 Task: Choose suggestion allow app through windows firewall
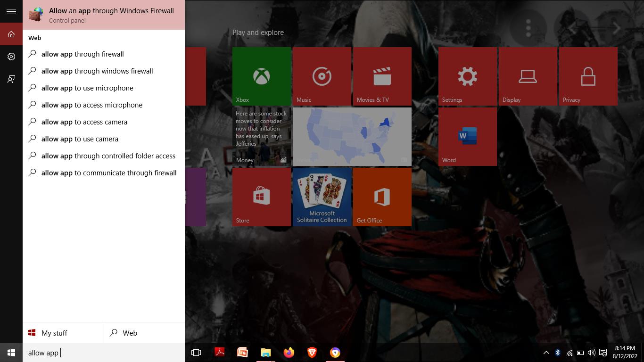click(x=104, y=71)
